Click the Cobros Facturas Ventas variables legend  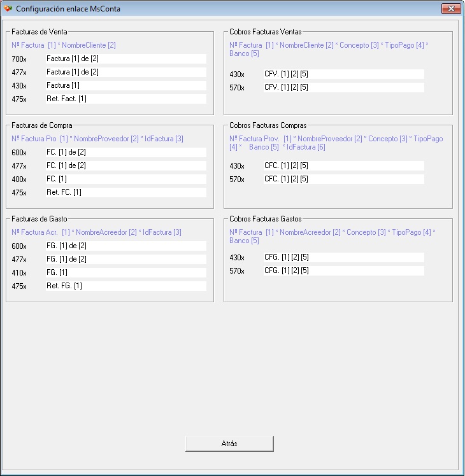click(329, 49)
